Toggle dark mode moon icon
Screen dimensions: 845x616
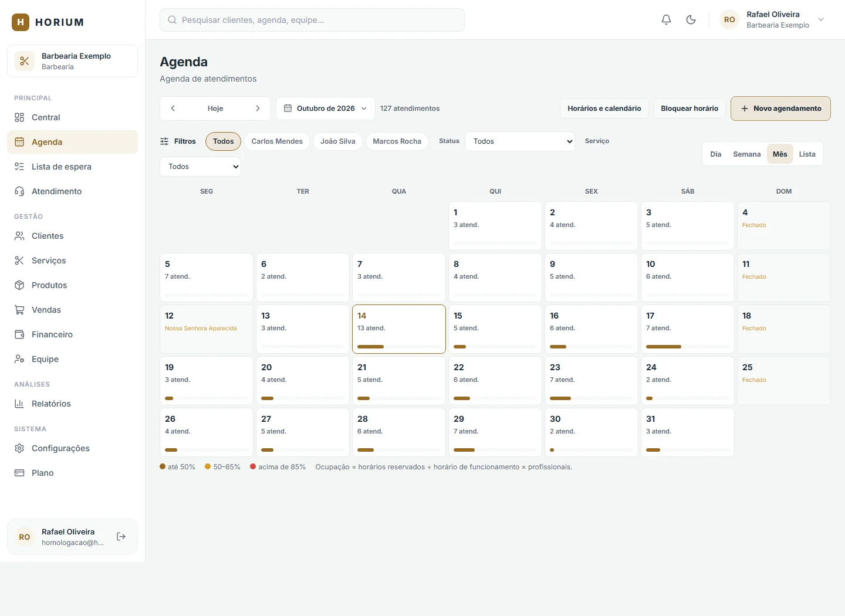[x=691, y=20]
